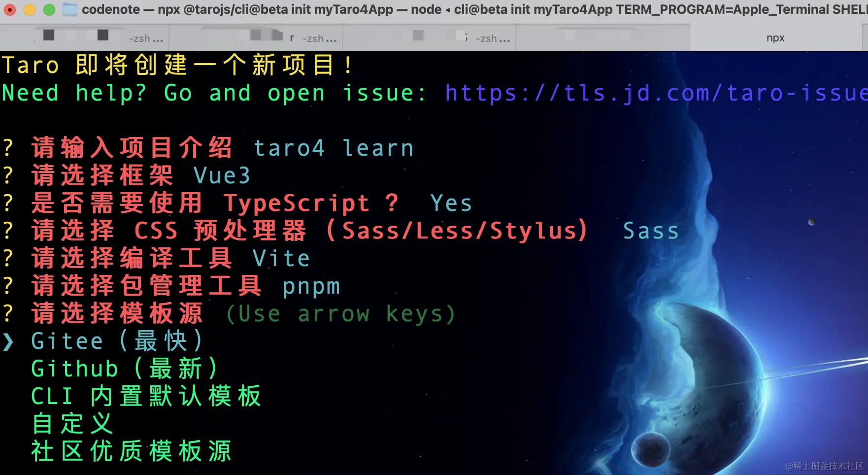Switch to the first -zsh tab
Image resolution: width=868 pixels, height=475 pixels.
click(x=84, y=38)
